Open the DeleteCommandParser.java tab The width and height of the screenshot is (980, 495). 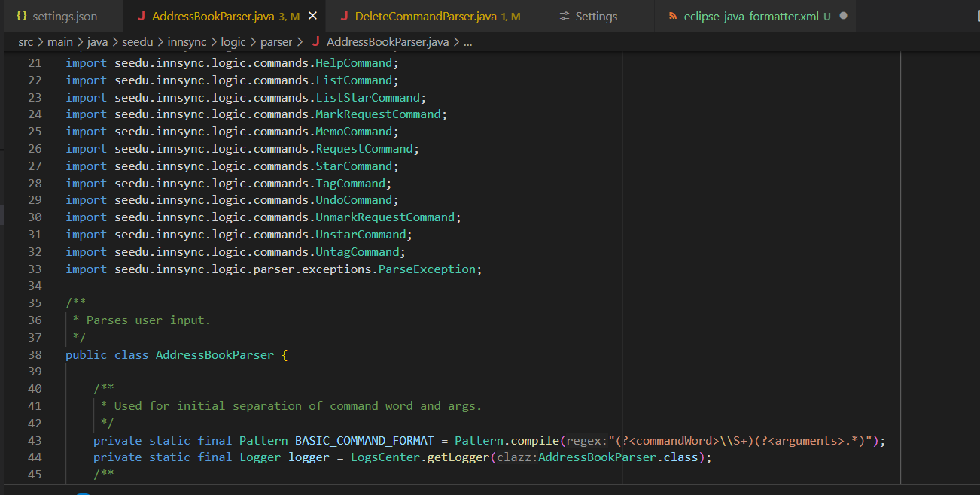point(434,16)
